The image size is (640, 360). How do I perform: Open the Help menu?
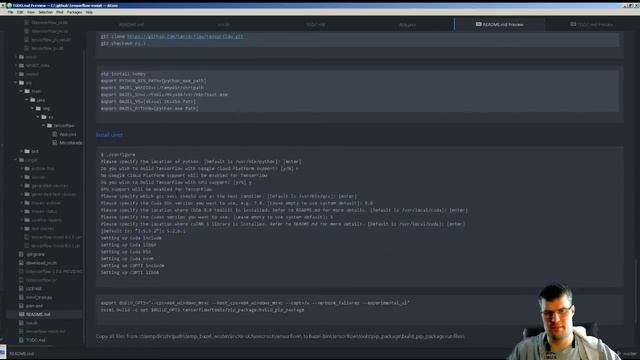click(x=89, y=12)
